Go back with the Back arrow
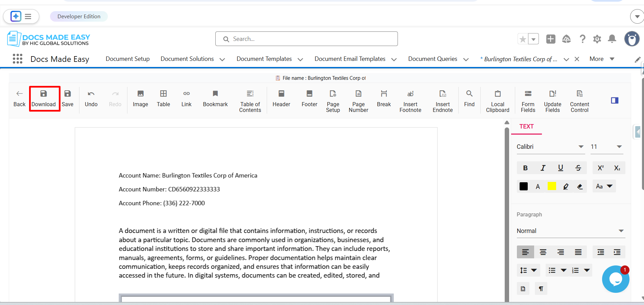This screenshot has width=644, height=305. 20,98
